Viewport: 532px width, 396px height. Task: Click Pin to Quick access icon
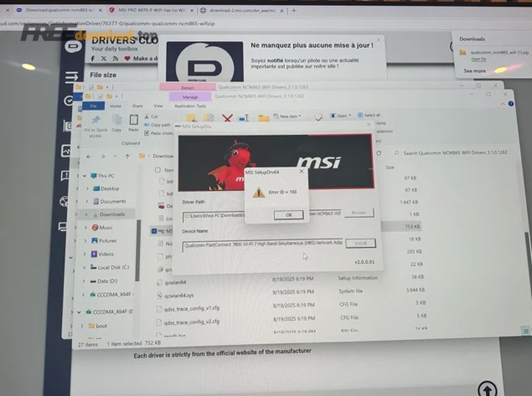96,120
